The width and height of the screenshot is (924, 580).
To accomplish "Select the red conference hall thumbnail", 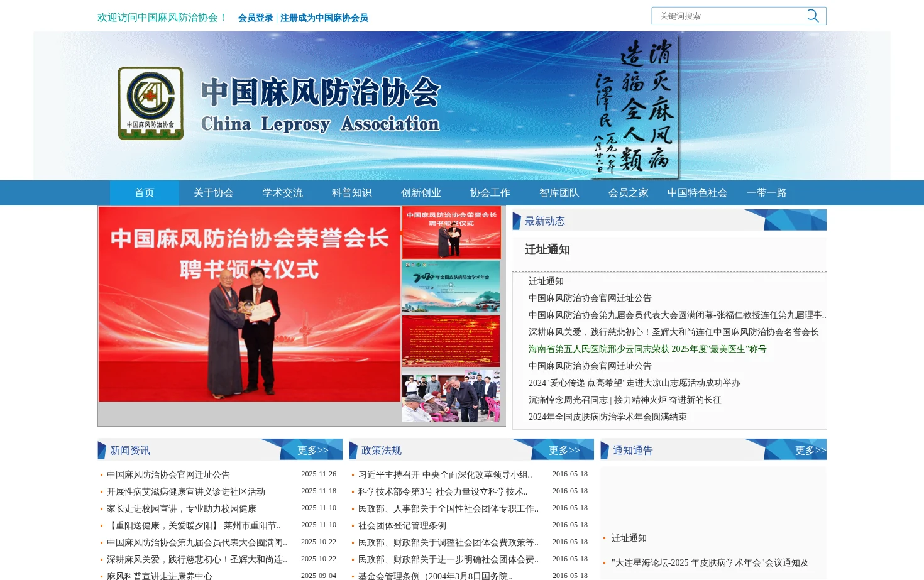I will coord(451,341).
